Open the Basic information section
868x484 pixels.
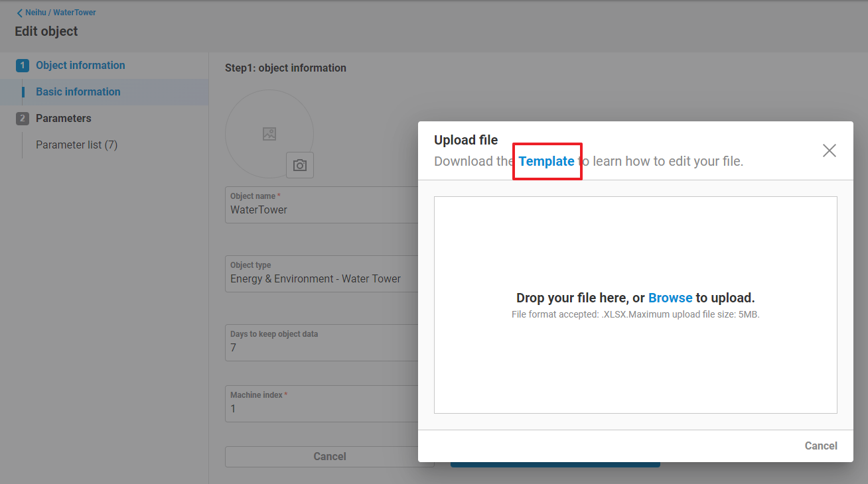click(x=78, y=92)
